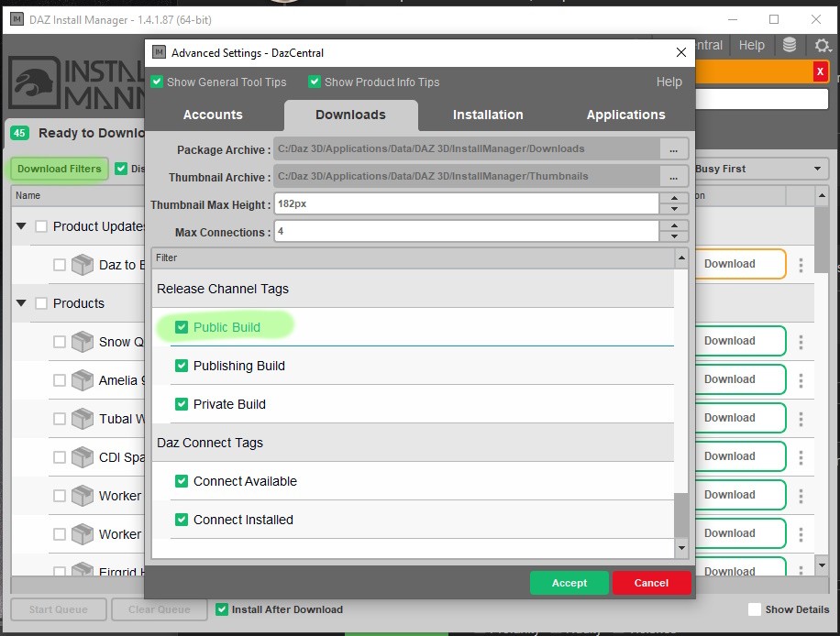Viewport: 840px width, 636px height.
Task: Browse for Package Archive folder
Action: [x=673, y=149]
